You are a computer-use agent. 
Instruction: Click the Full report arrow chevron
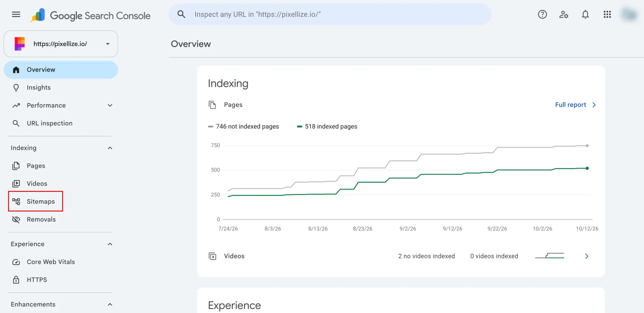point(594,105)
